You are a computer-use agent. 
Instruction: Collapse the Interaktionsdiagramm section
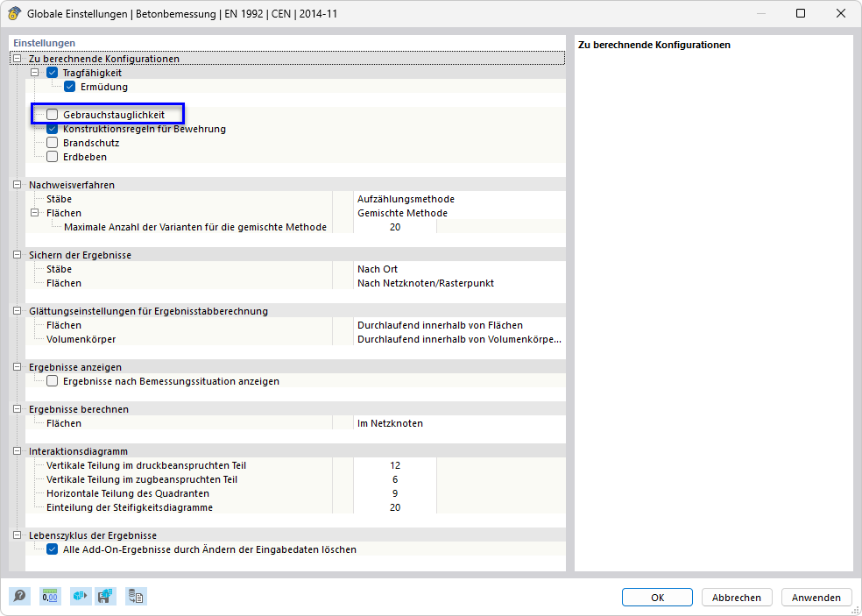pos(18,451)
